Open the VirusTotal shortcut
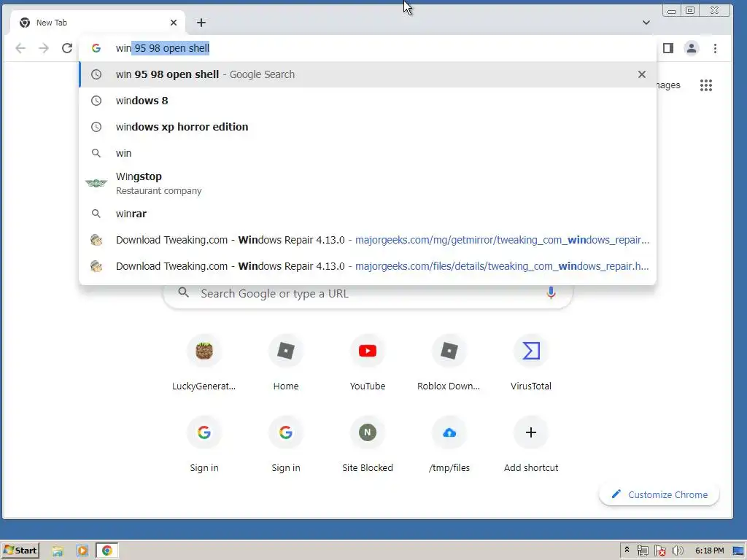 [x=531, y=365]
